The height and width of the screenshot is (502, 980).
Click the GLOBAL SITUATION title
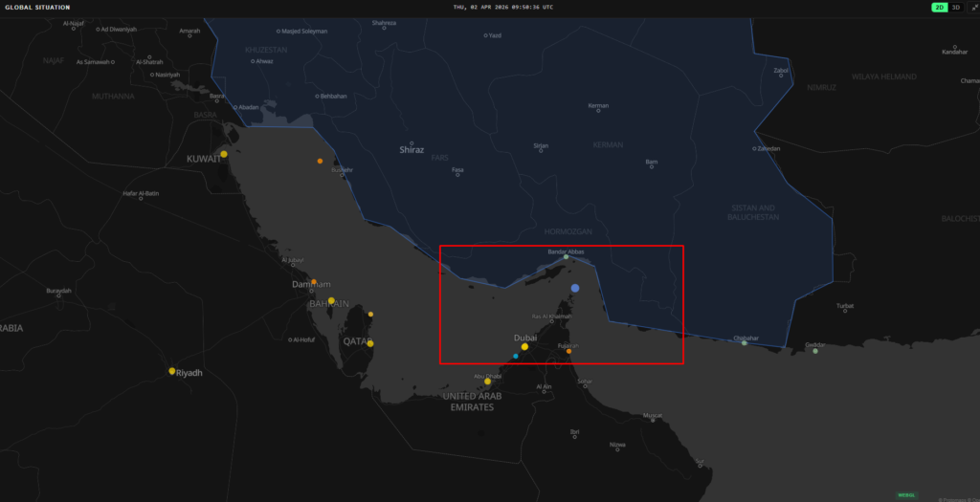point(37,8)
